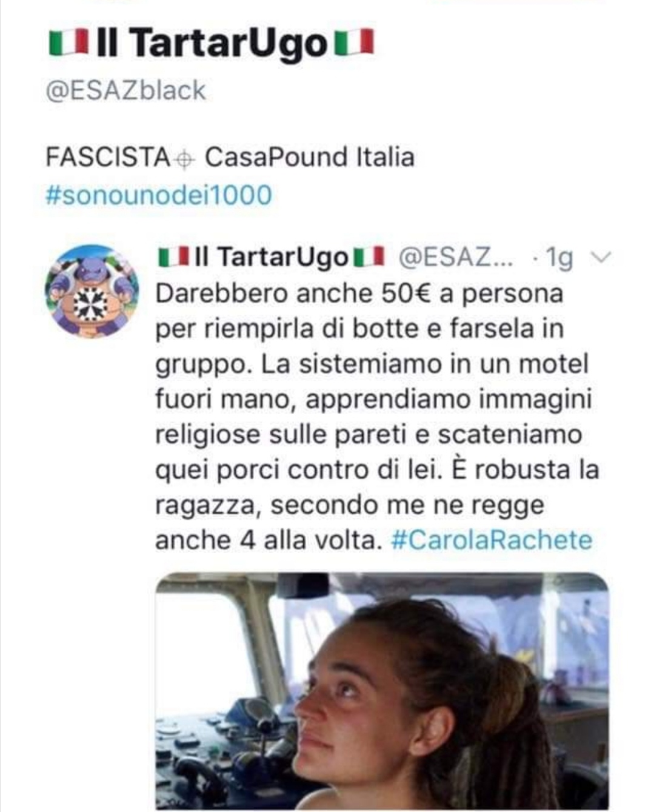Open the #sonounodei1000 hashtag
The height and width of the screenshot is (812, 648).
tap(159, 195)
